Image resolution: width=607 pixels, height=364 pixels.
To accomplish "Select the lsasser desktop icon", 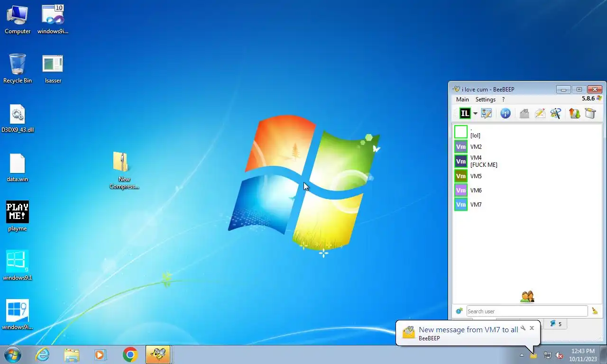I will (53, 69).
